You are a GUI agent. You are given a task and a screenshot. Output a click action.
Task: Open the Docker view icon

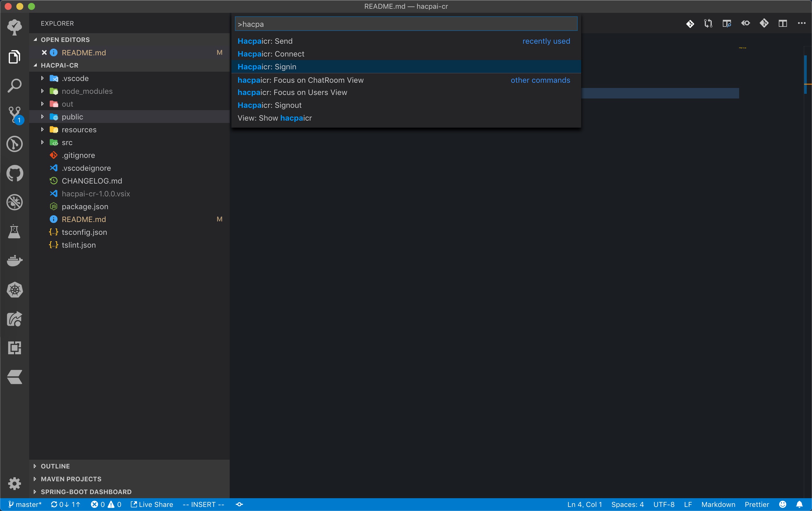[15, 260]
